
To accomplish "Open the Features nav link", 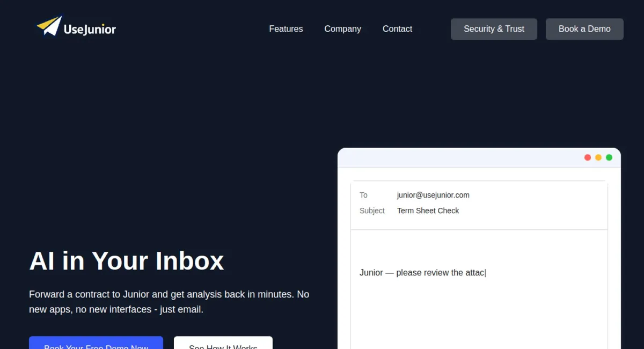I will pos(286,29).
